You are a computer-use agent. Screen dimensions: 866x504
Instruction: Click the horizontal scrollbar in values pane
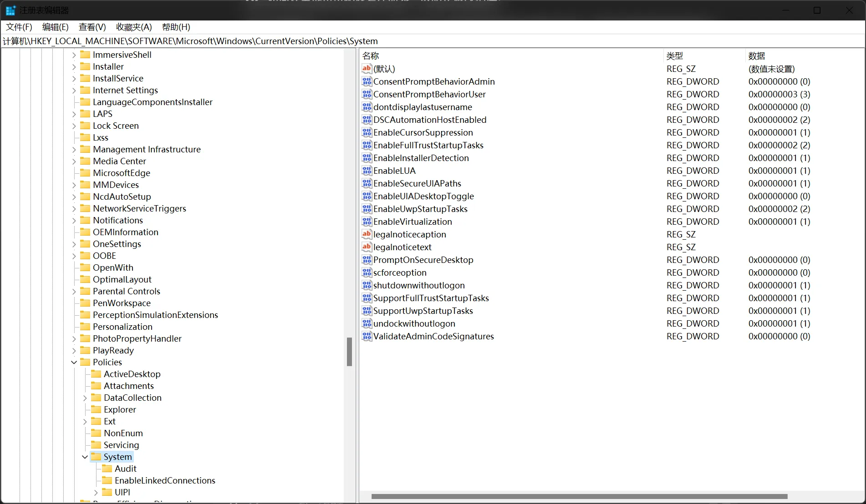(579, 496)
